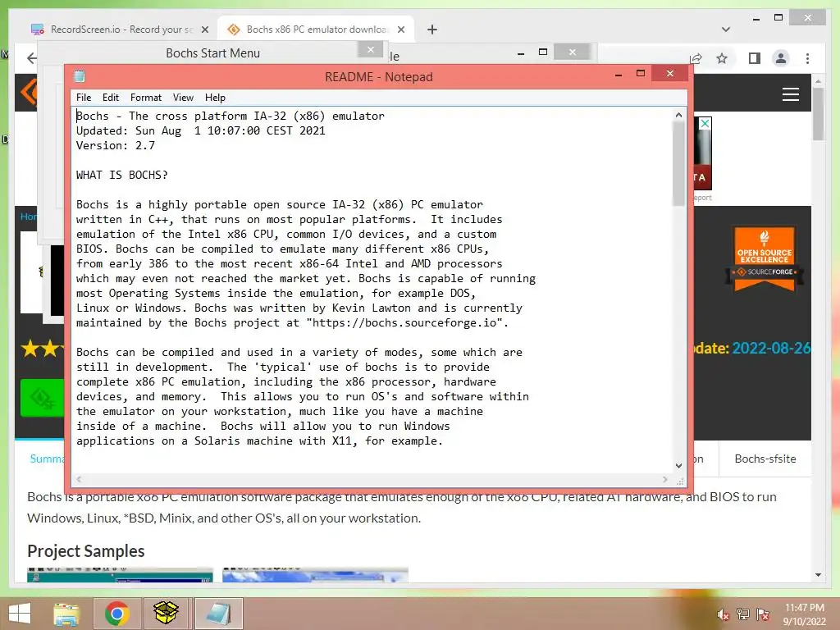This screenshot has width=840, height=630.
Task: Open the Edit menu in Notepad
Action: tap(111, 98)
